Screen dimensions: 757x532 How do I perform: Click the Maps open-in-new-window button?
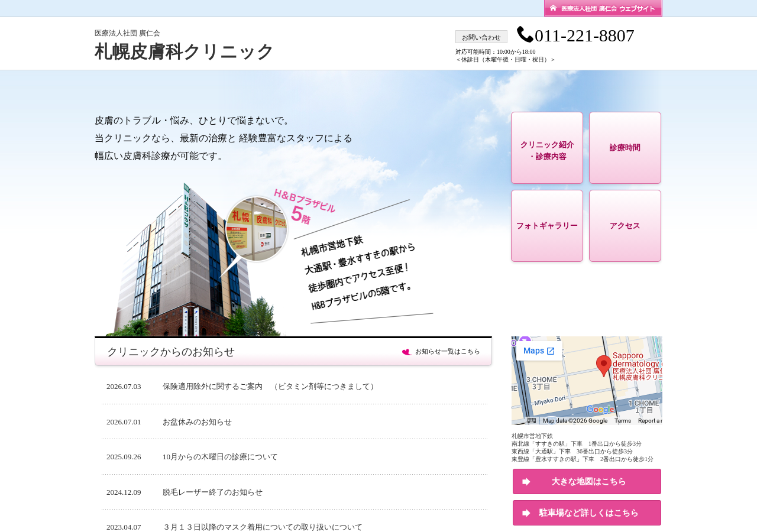click(x=539, y=351)
